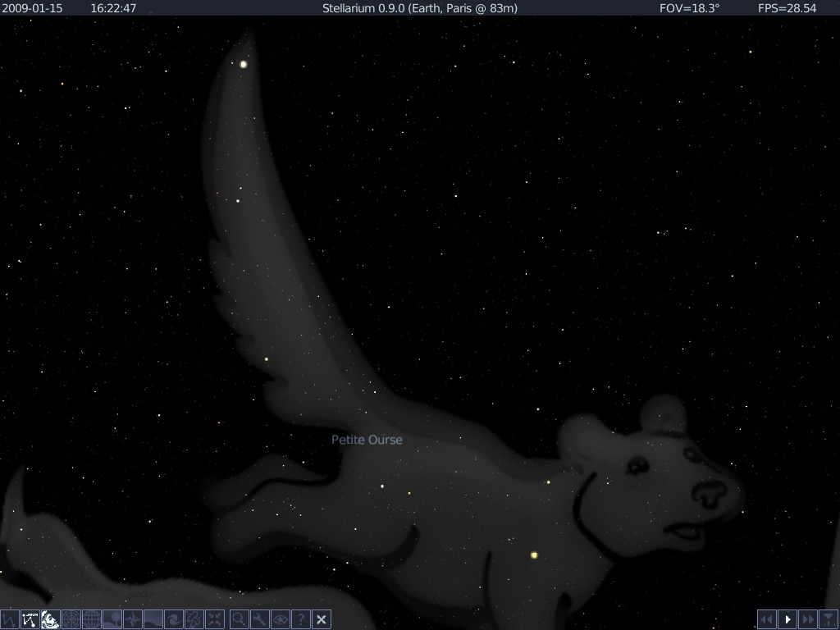This screenshot has width=840, height=630.
Task: Switch equatorial telescope mount mode
Action: point(194,620)
